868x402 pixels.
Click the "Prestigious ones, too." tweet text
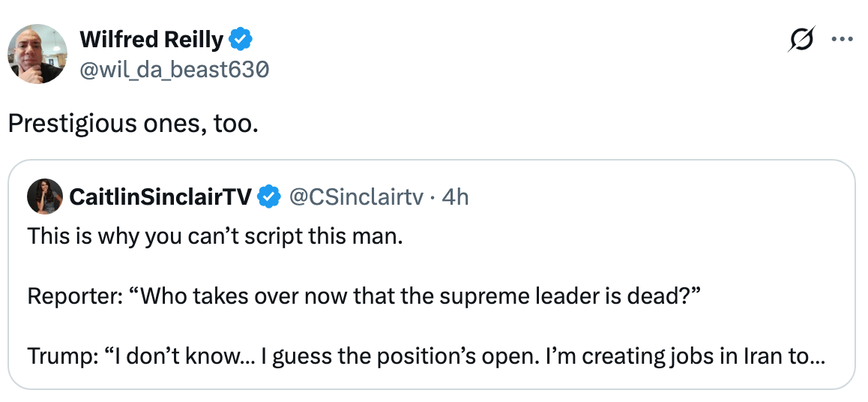pyautogui.click(x=133, y=124)
